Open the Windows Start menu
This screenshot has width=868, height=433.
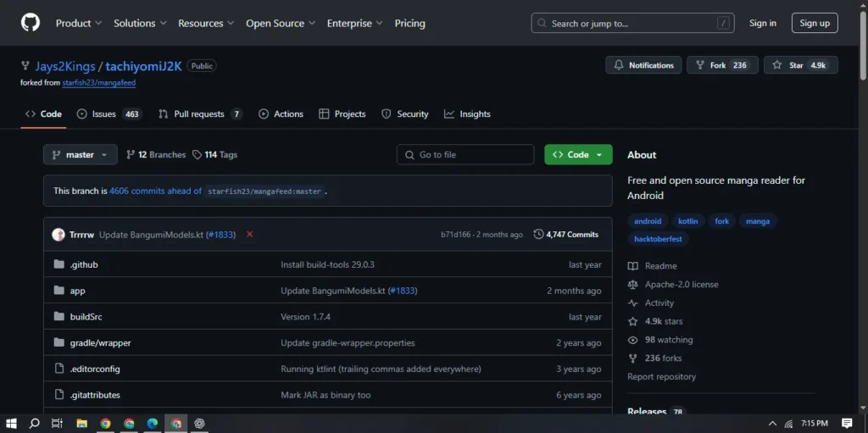12,423
